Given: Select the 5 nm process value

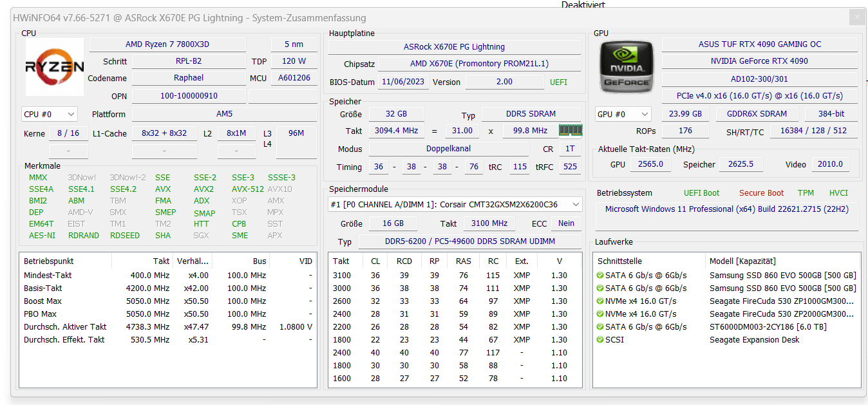Looking at the screenshot, I should 294,44.
